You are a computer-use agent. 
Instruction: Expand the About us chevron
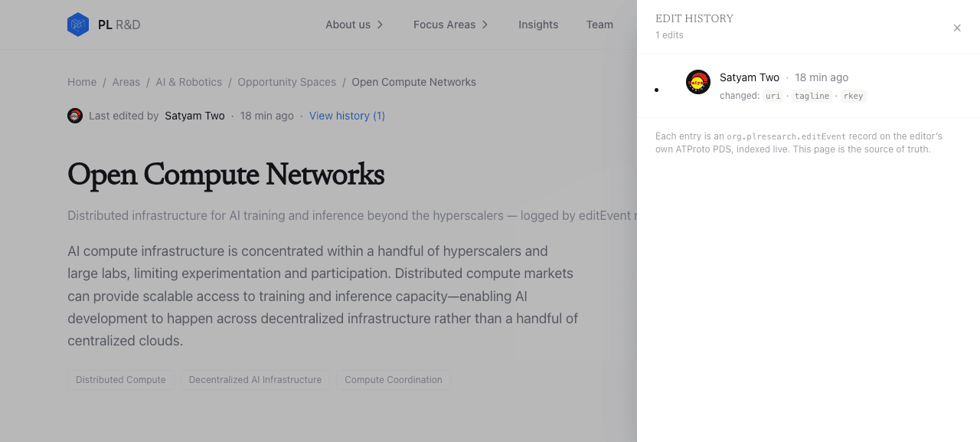(380, 25)
